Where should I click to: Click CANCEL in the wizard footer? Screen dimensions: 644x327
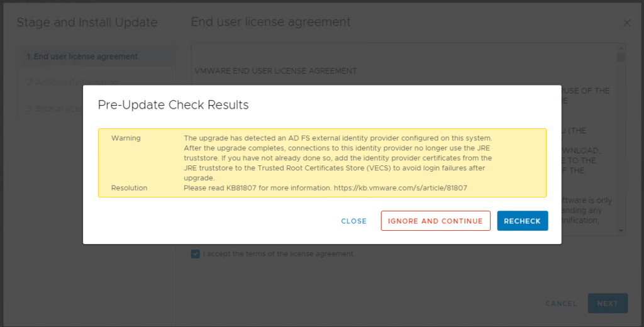tap(561, 304)
